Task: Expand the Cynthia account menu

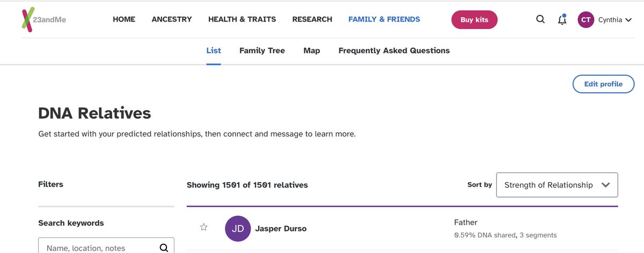Action: [615, 20]
